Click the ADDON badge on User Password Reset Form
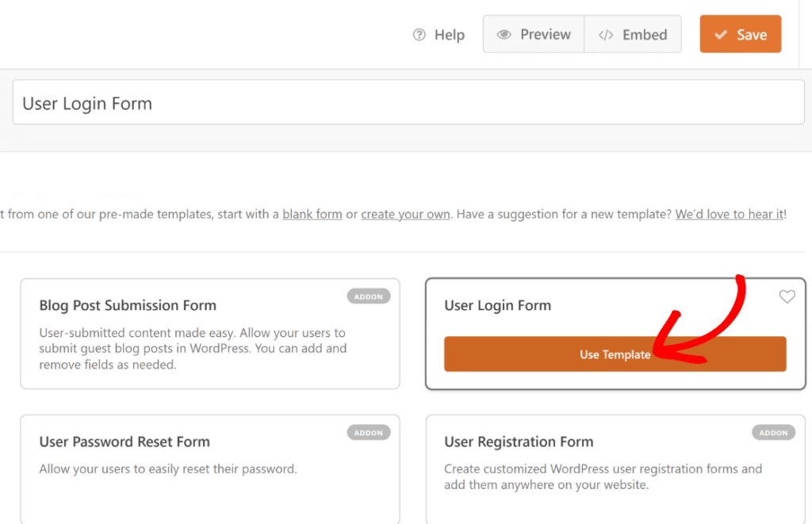This screenshot has width=812, height=524. (x=369, y=432)
